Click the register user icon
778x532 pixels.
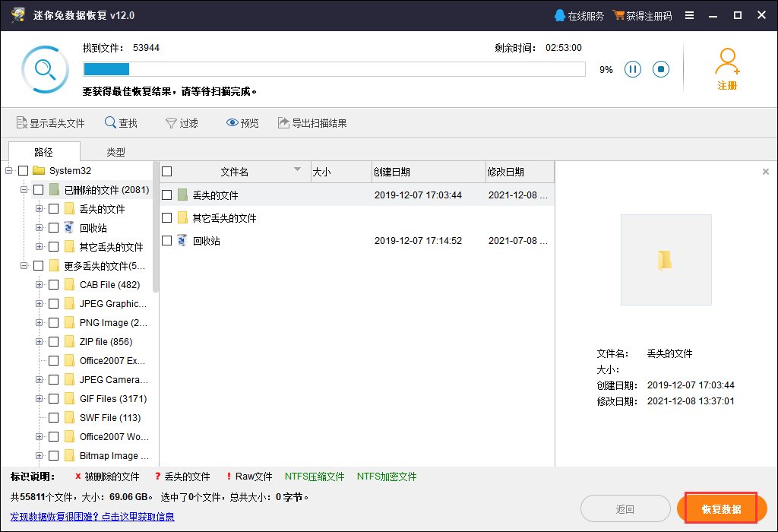tap(727, 61)
